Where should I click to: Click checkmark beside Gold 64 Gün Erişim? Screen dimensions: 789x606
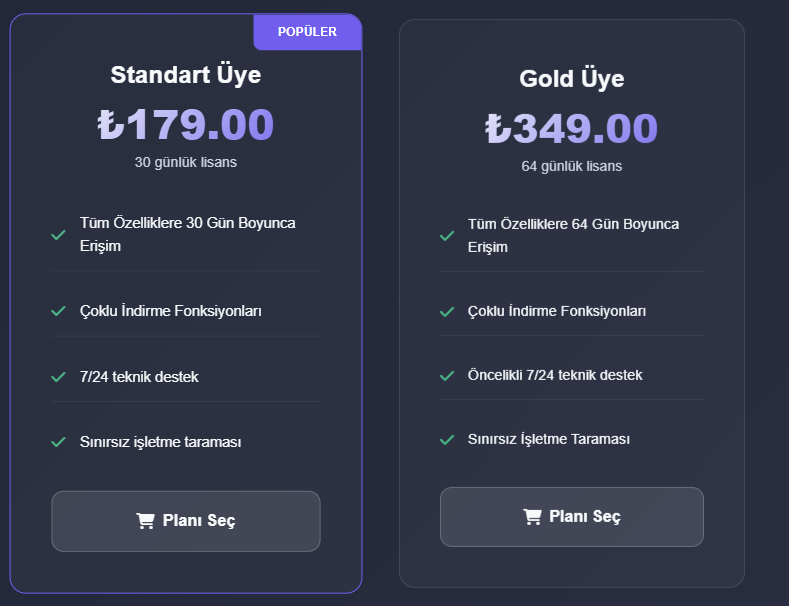click(447, 236)
